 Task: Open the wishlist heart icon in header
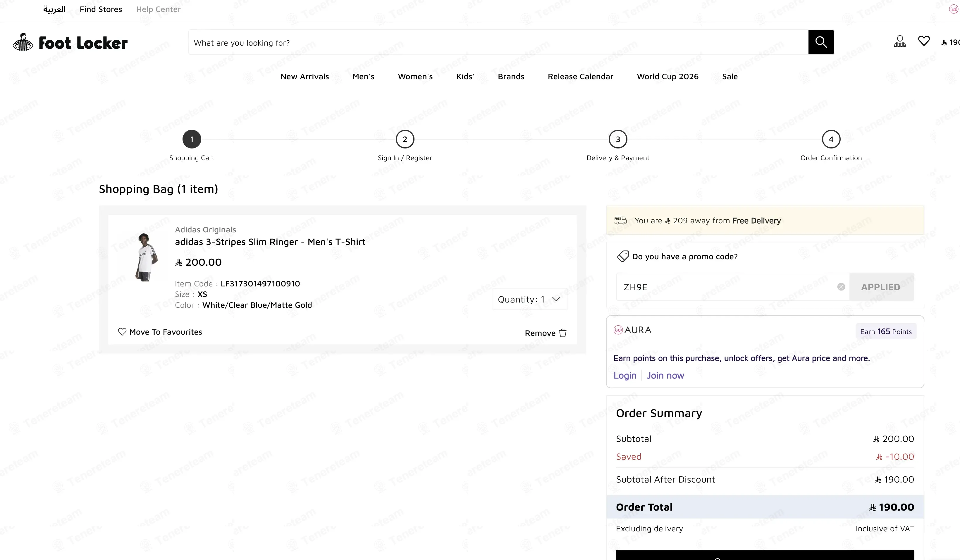coord(924,41)
